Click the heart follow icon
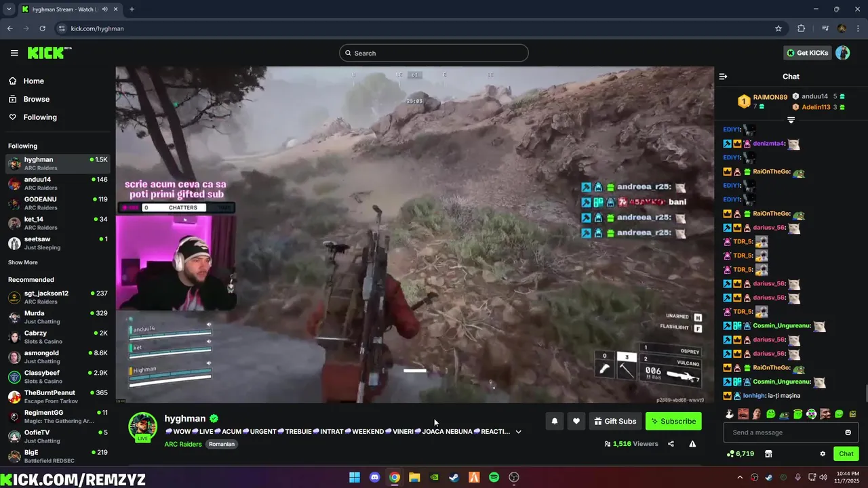Screen dimensions: 868x488 tap(576, 421)
